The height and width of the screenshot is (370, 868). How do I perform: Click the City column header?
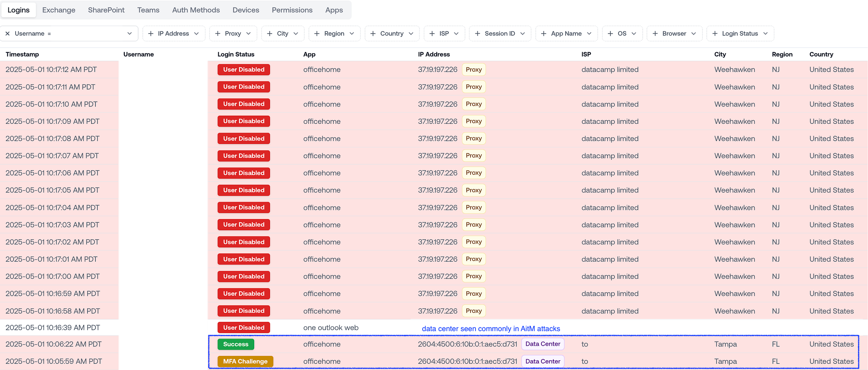coord(720,54)
